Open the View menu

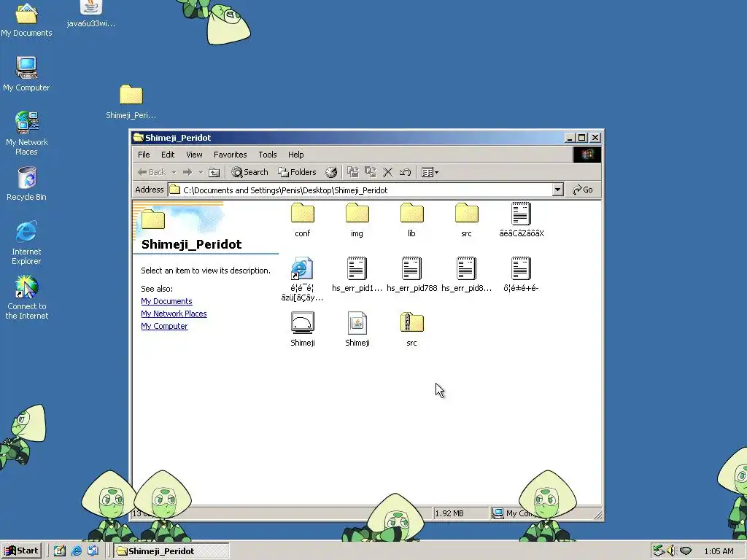(194, 155)
